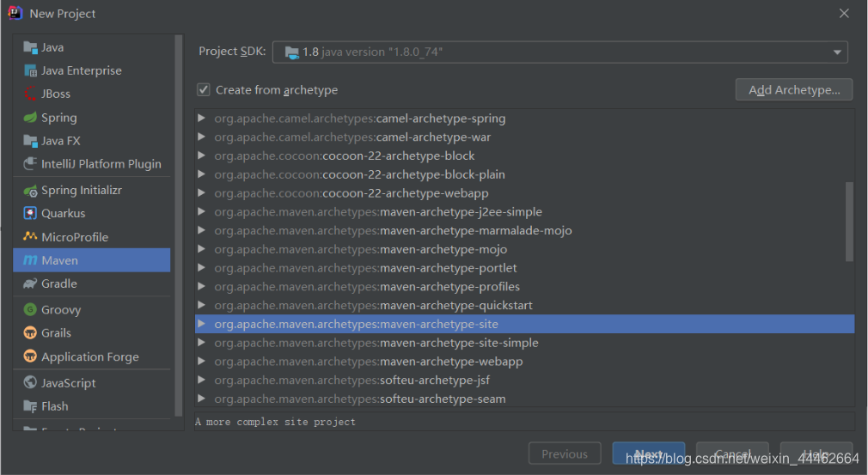The width and height of the screenshot is (868, 475).
Task: Click Add Archetype button
Action: click(794, 89)
